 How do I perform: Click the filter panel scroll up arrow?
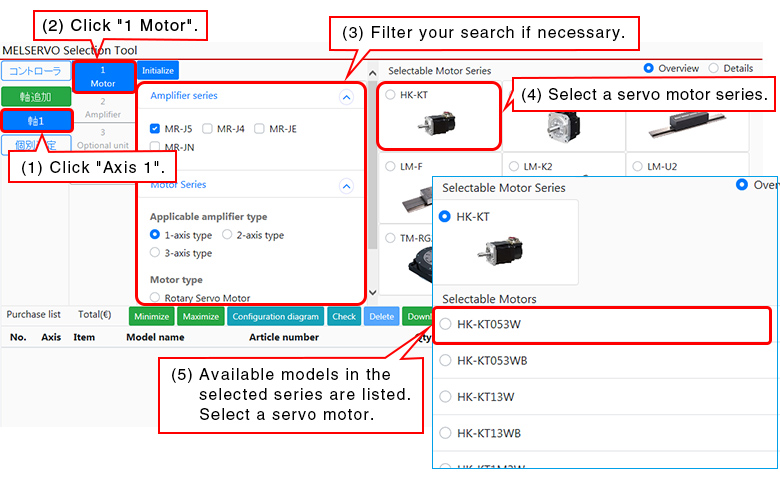373,73
